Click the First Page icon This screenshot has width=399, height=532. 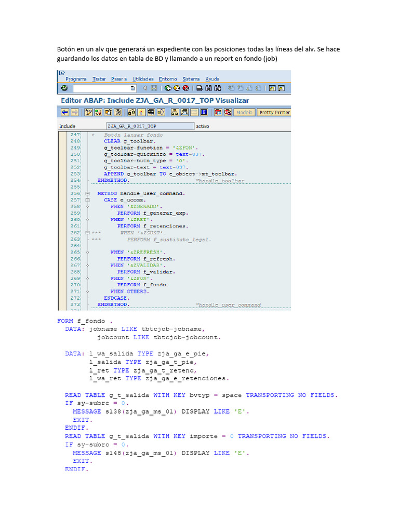(231, 88)
